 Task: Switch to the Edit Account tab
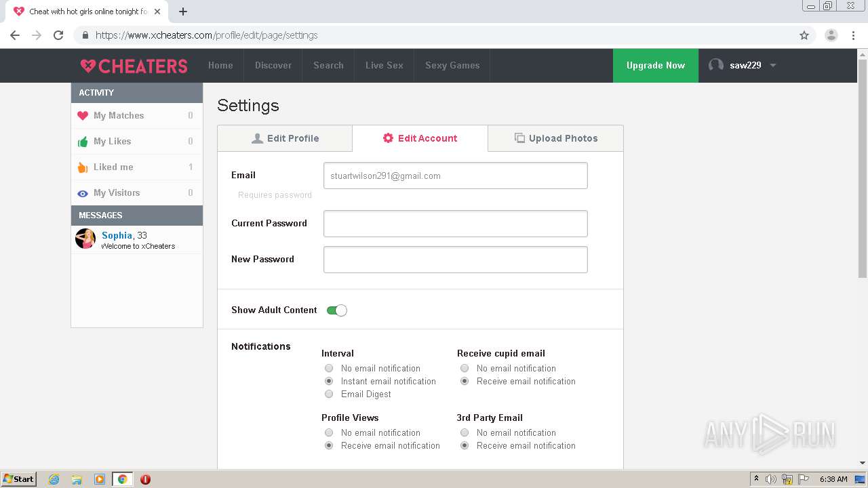coord(420,138)
